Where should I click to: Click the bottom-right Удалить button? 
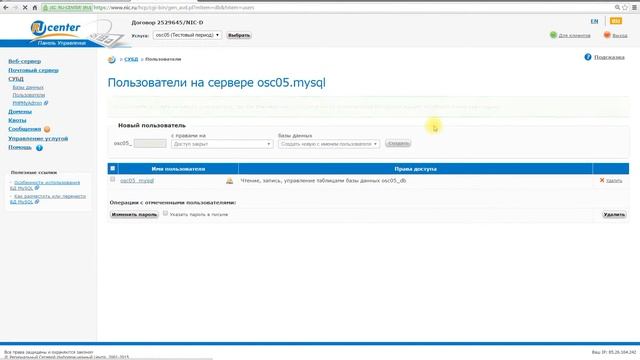coord(614,214)
